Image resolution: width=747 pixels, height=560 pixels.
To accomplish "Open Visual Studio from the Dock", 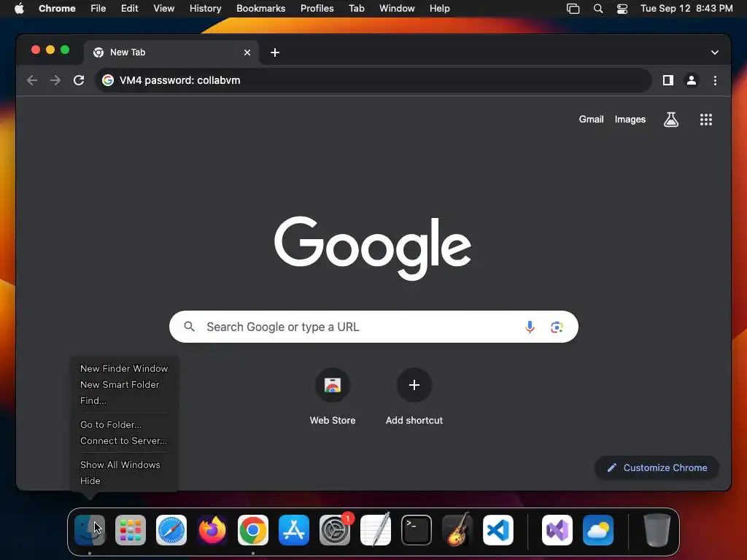I will [x=557, y=530].
